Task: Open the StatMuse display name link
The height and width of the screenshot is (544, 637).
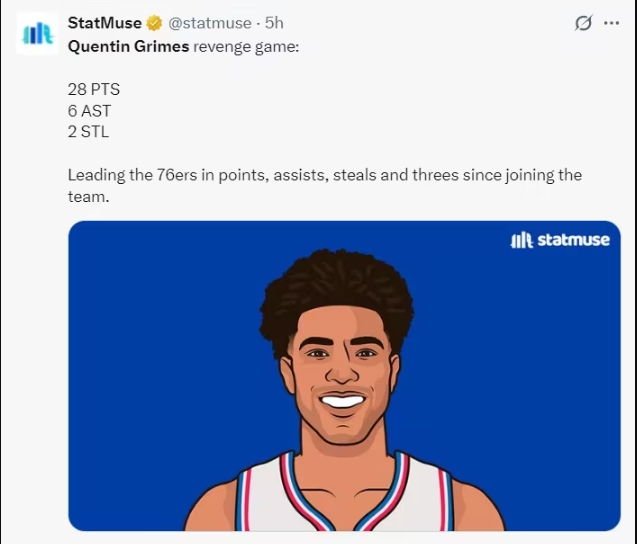Action: click(x=105, y=23)
